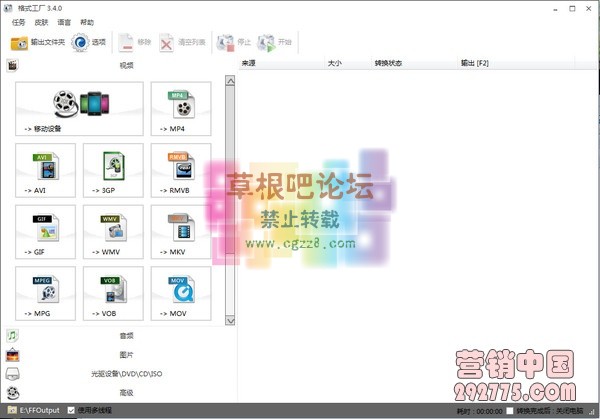Click the Format Factory title bar icon
This screenshot has width=600, height=419.
click(x=8, y=8)
